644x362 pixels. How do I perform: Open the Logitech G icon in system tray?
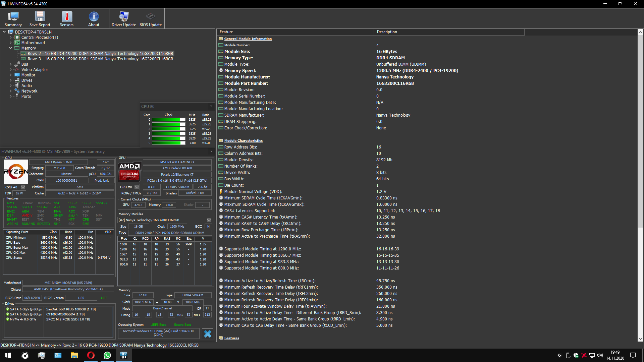(560, 355)
